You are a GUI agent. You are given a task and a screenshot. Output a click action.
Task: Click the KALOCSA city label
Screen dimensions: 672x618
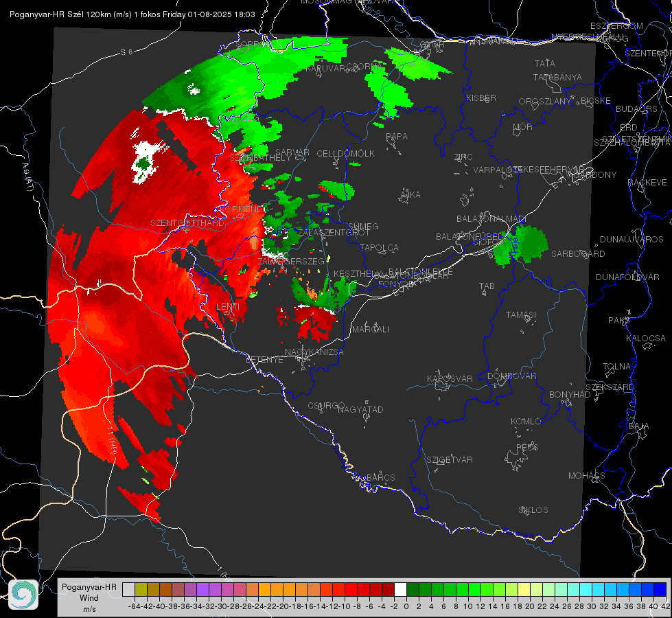(x=645, y=339)
